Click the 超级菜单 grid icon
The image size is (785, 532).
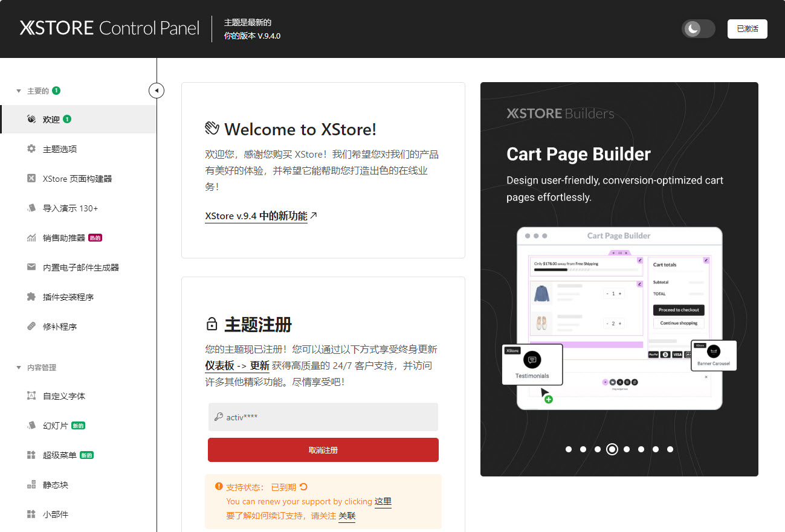[31, 455]
